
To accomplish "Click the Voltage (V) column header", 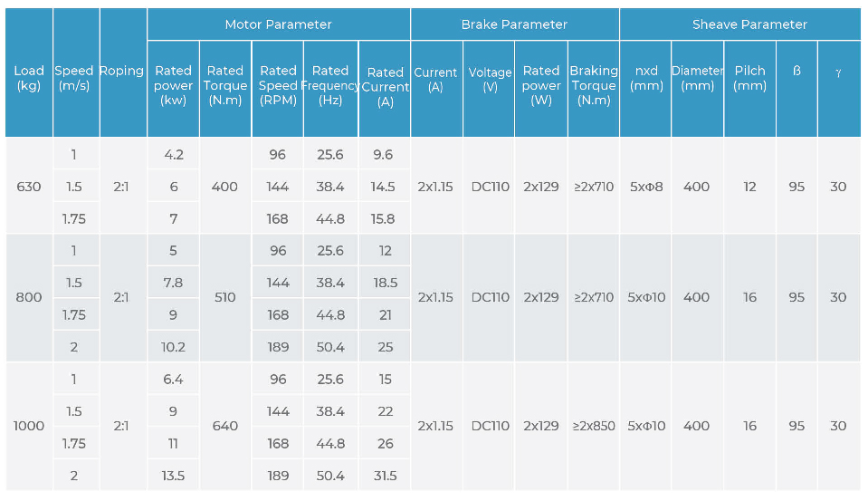I will (490, 80).
